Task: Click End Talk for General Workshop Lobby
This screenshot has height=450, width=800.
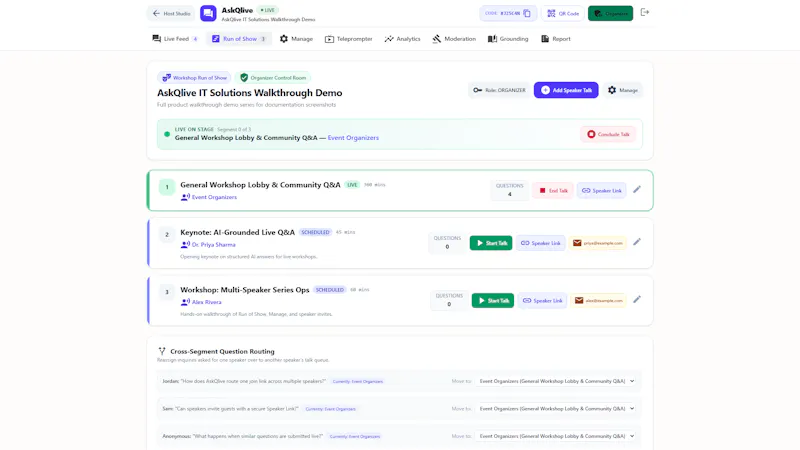Action: point(553,190)
